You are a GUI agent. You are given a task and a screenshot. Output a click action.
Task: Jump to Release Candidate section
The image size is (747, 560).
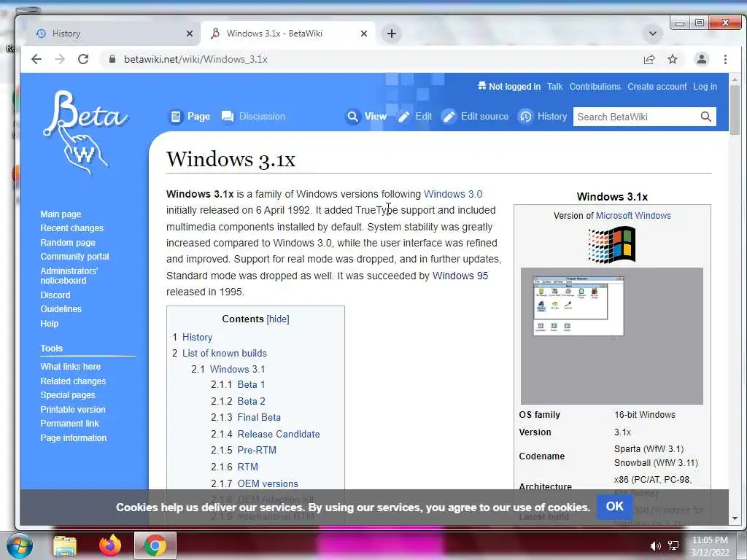(x=279, y=435)
